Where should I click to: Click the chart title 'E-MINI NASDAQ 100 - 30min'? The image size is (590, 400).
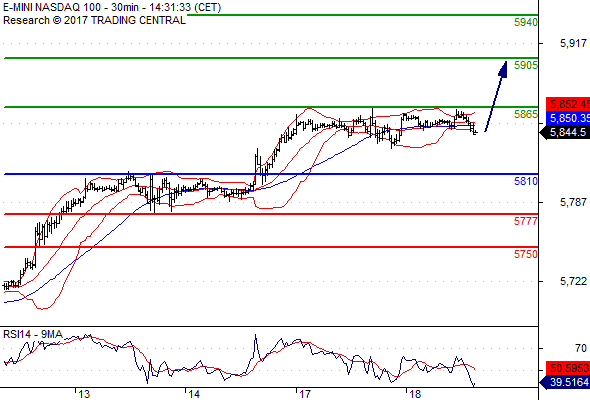[70, 7]
